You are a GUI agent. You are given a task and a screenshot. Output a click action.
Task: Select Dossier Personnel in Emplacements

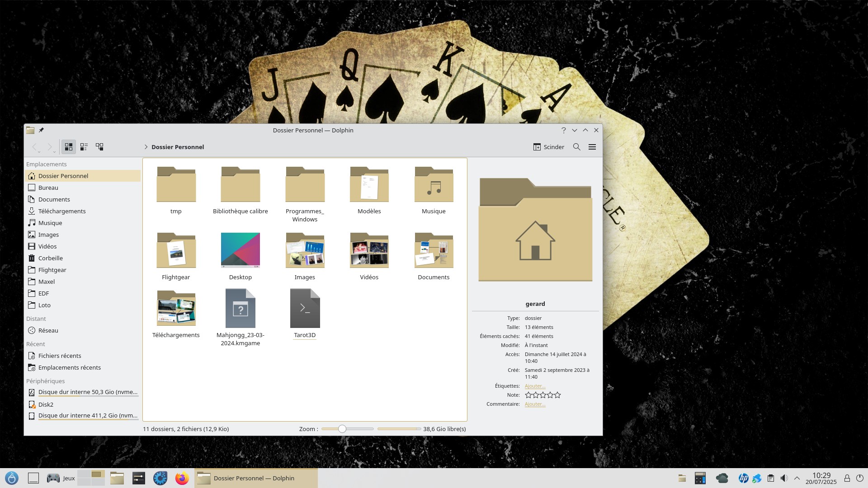83,176
